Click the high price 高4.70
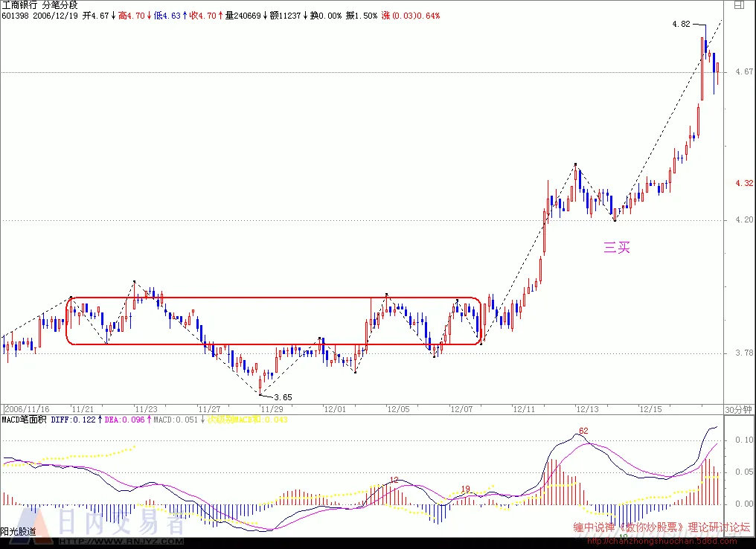Viewport: 756px width, 549px height. click(x=131, y=16)
